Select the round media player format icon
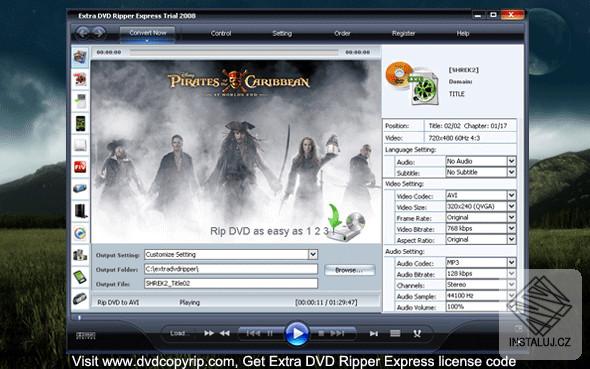590x369 pixels. coord(80,233)
